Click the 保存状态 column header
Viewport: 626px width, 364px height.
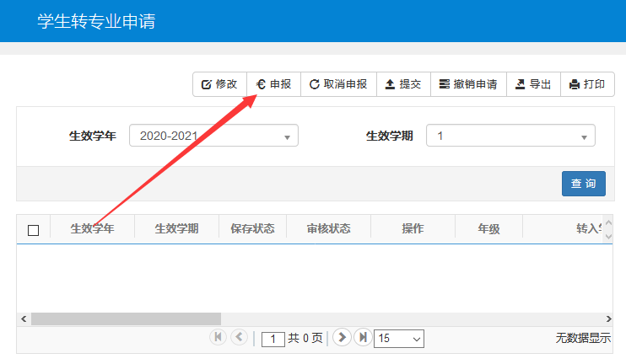point(252,228)
